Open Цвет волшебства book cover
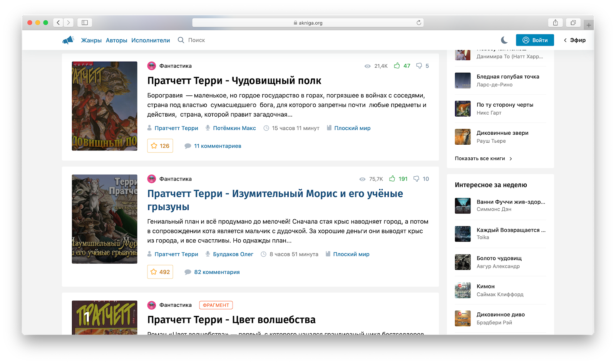616x364 pixels. click(105, 317)
